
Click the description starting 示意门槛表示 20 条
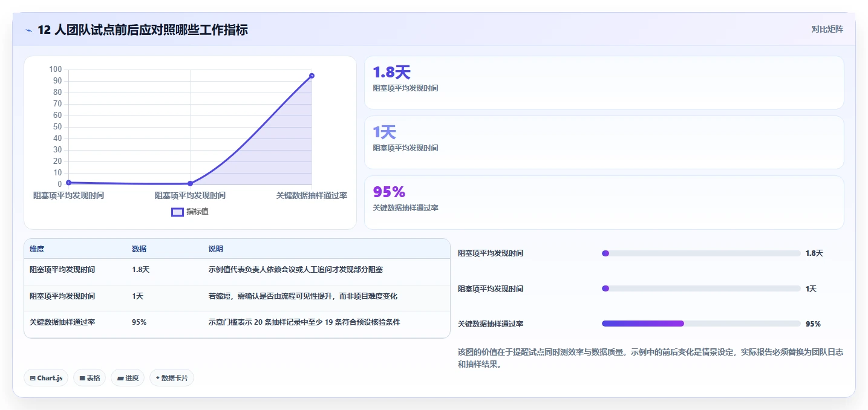pos(304,322)
